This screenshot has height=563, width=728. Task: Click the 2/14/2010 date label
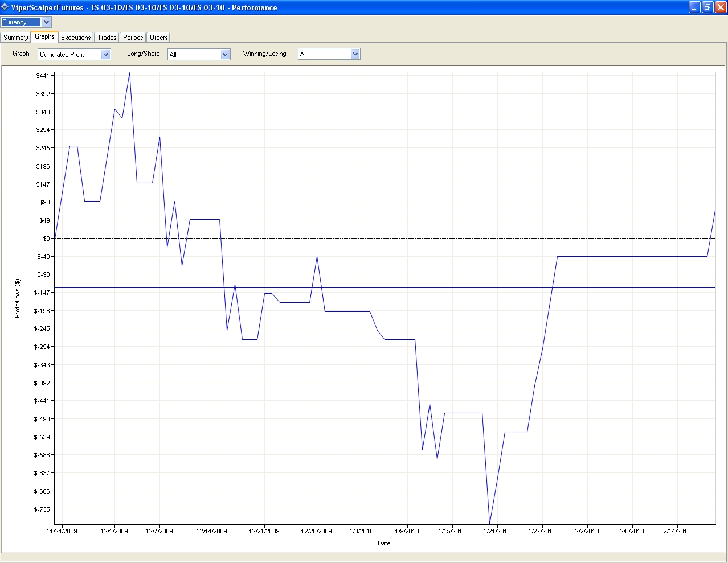click(677, 531)
